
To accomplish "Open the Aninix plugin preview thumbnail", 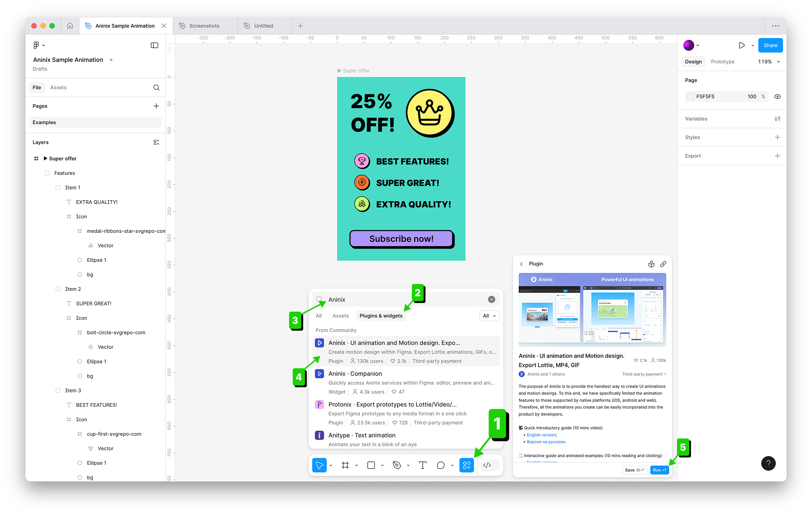I will 592,310.
